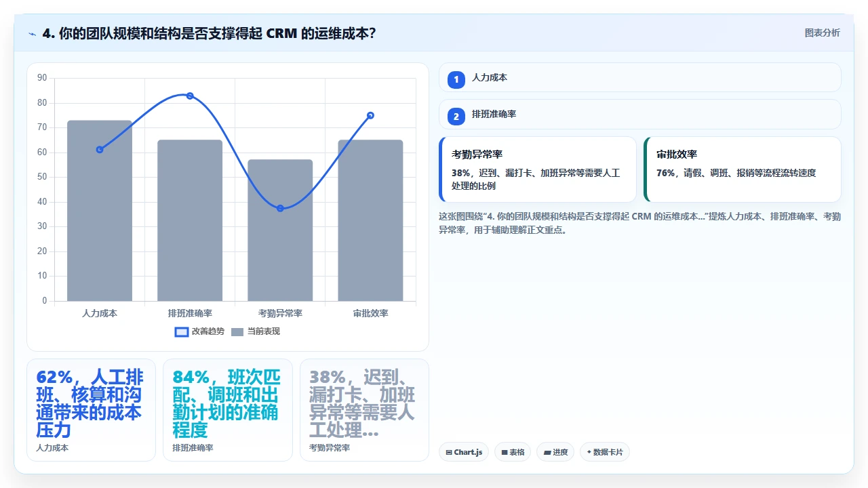
Task: Click the icon before the section 4 title
Action: (32, 34)
